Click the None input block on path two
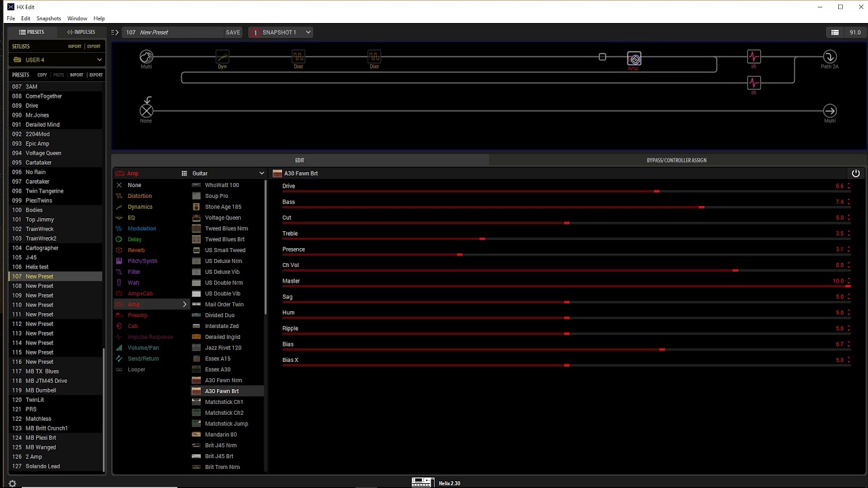Image resolution: width=868 pixels, height=488 pixels. click(x=146, y=110)
